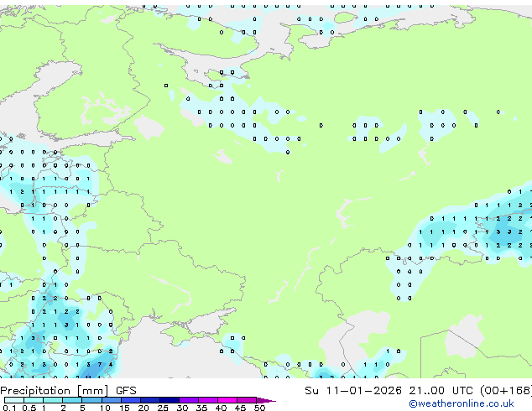Click the legend label '10'
The image size is (532, 411).
[105, 408]
